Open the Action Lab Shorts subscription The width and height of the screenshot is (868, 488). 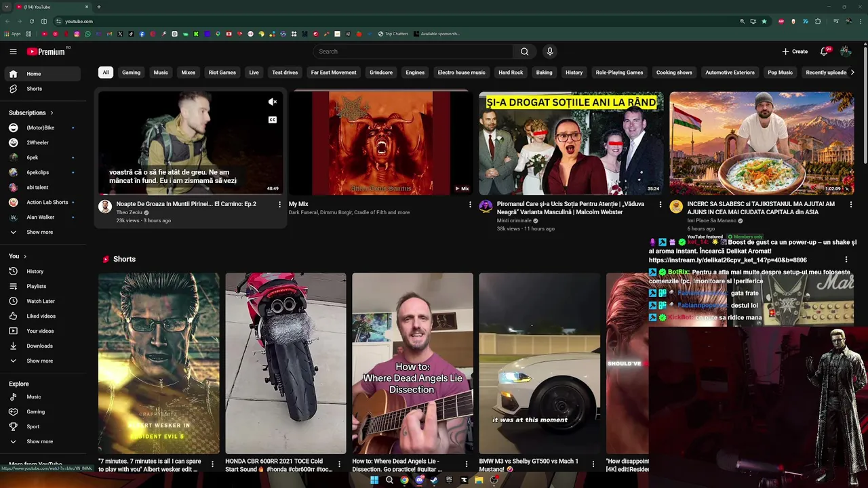(x=43, y=202)
